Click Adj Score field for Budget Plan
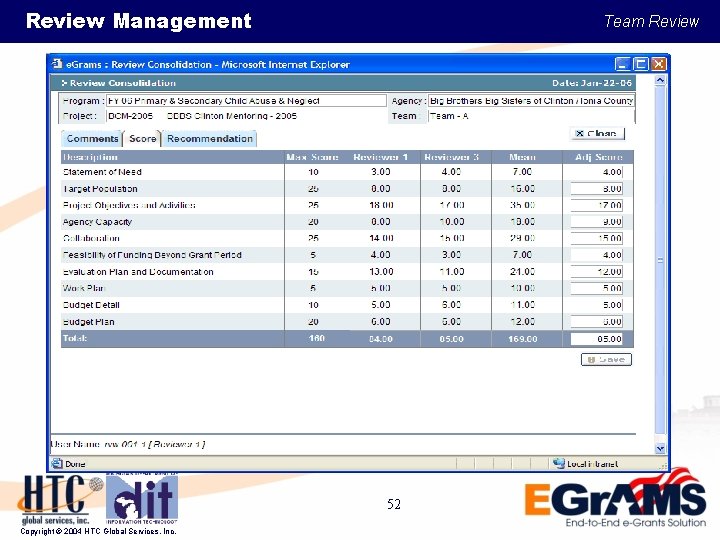The image size is (720, 540). pos(596,321)
